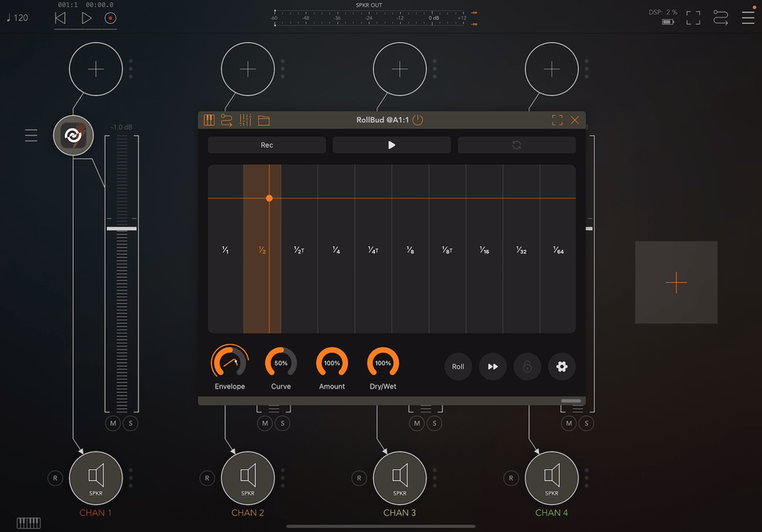Open the presets folder icon in RollBud
The width and height of the screenshot is (762, 532).
[x=263, y=120]
